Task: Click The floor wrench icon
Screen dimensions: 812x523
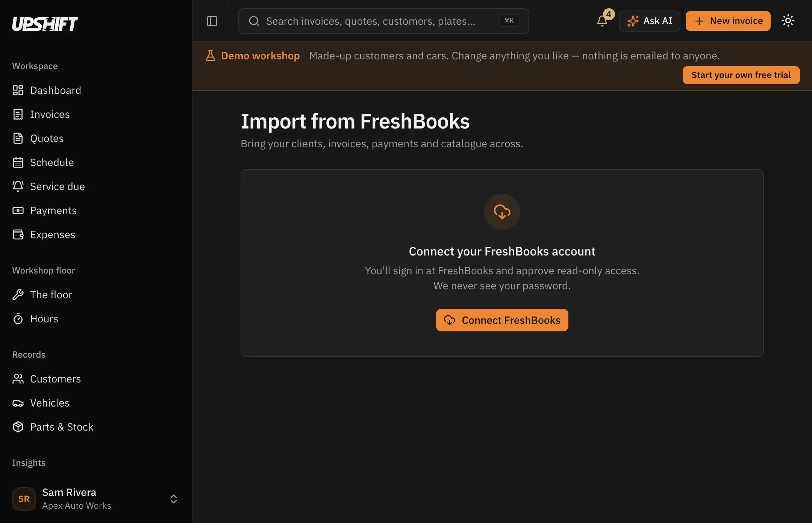Action: pyautogui.click(x=18, y=295)
